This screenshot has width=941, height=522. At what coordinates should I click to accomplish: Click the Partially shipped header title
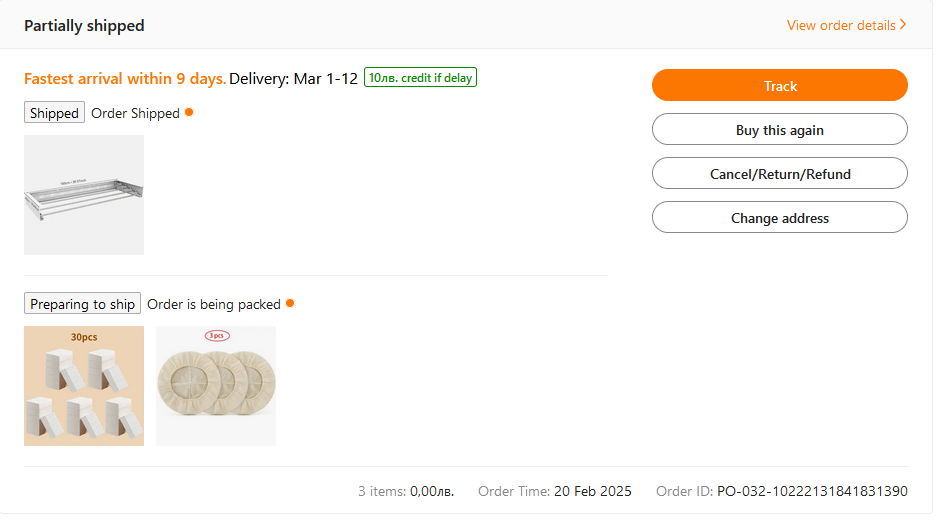(x=84, y=26)
